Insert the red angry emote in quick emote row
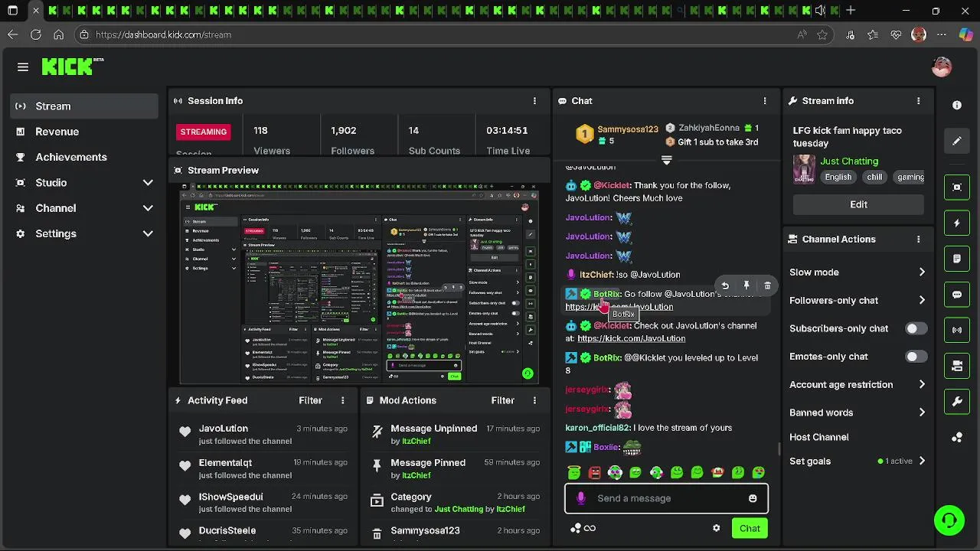 (594, 472)
